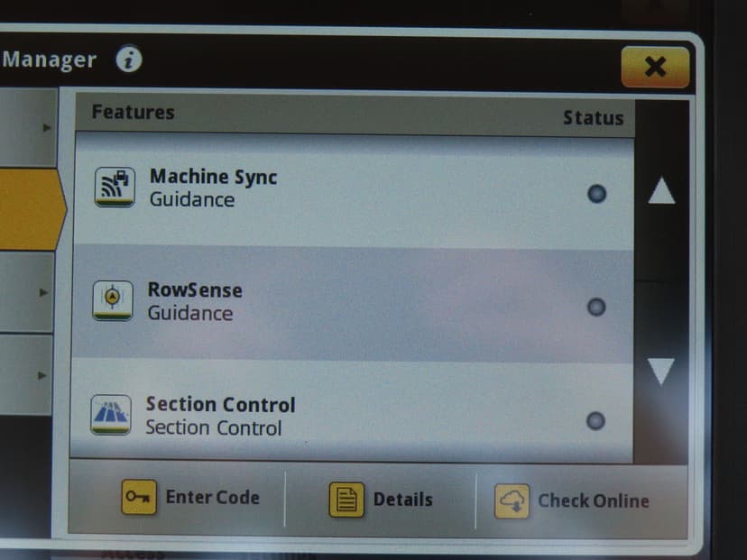
Task: Select the RowSense feature name text
Action: click(195, 290)
